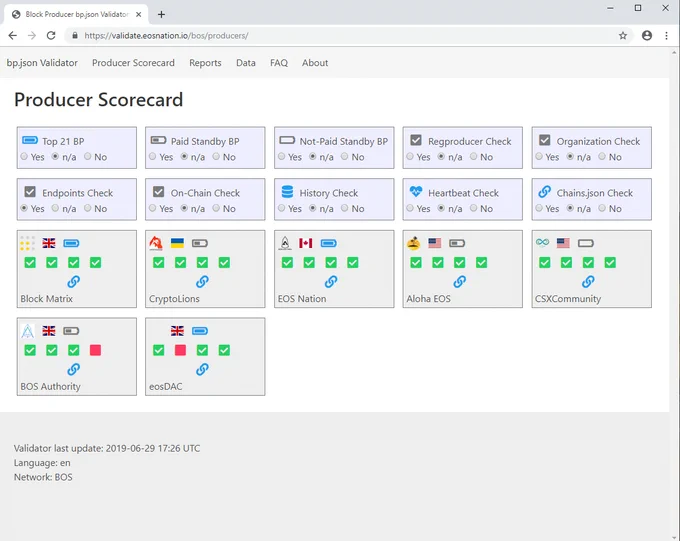This screenshot has height=541, width=680.
Task: Open the Chrome three-dot menu
Action: (x=667, y=36)
